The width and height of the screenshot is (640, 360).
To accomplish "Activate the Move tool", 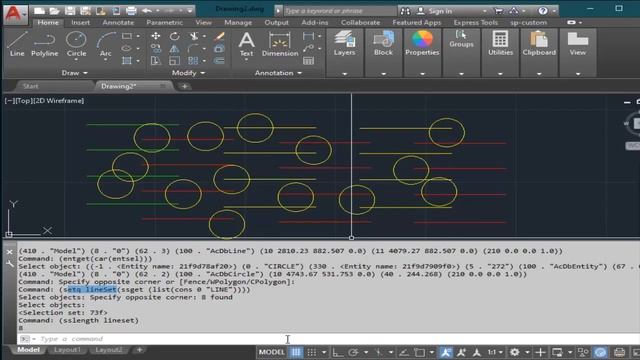I will click(156, 36).
